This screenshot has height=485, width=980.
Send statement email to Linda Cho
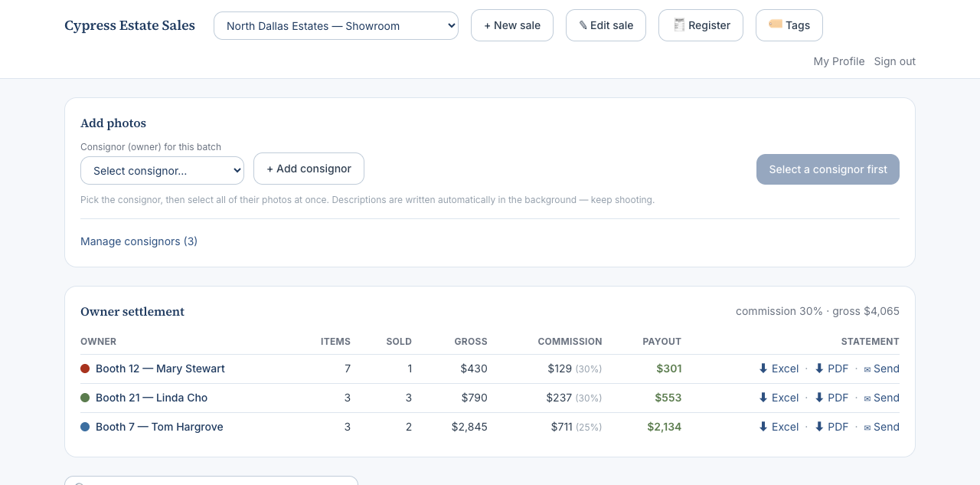pyautogui.click(x=881, y=398)
